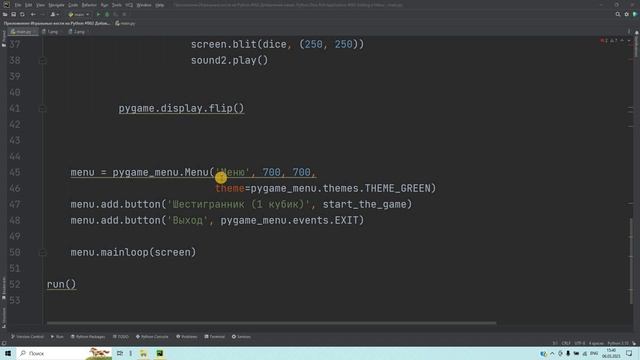Open the Project tool window side tab
This screenshot has width=640, height=360.
[4, 39]
